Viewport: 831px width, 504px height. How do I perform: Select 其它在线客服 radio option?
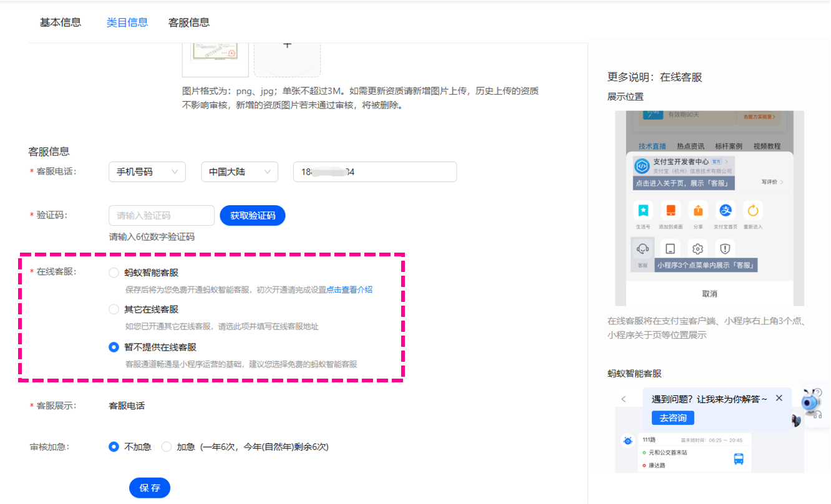pos(114,309)
